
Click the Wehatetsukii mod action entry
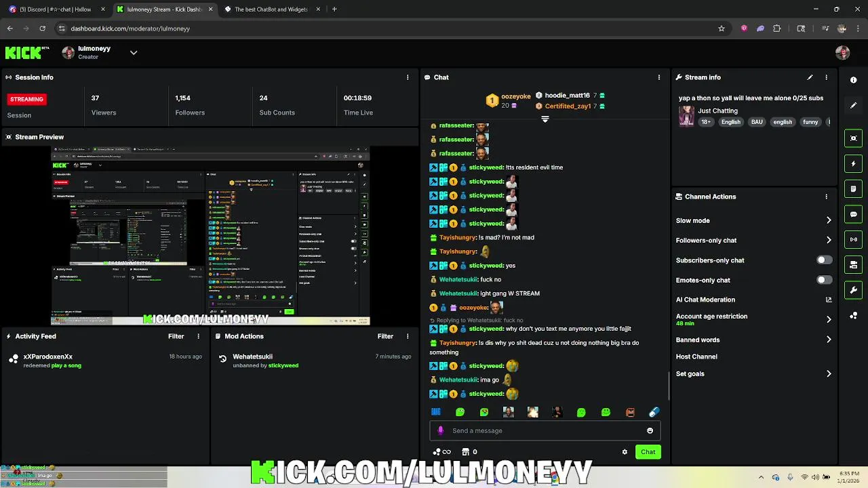[315, 361]
